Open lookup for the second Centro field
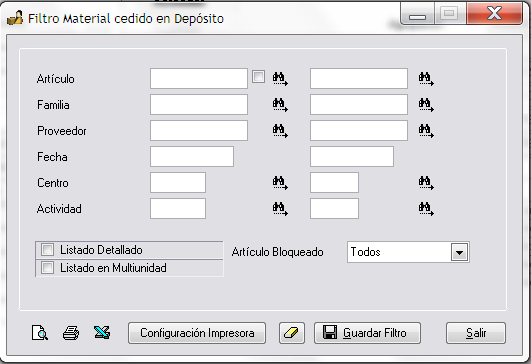The image size is (531, 364). [426, 183]
